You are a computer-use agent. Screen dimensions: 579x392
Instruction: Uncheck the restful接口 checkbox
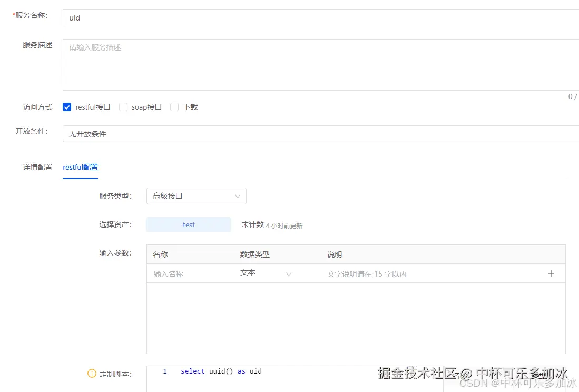pos(67,106)
